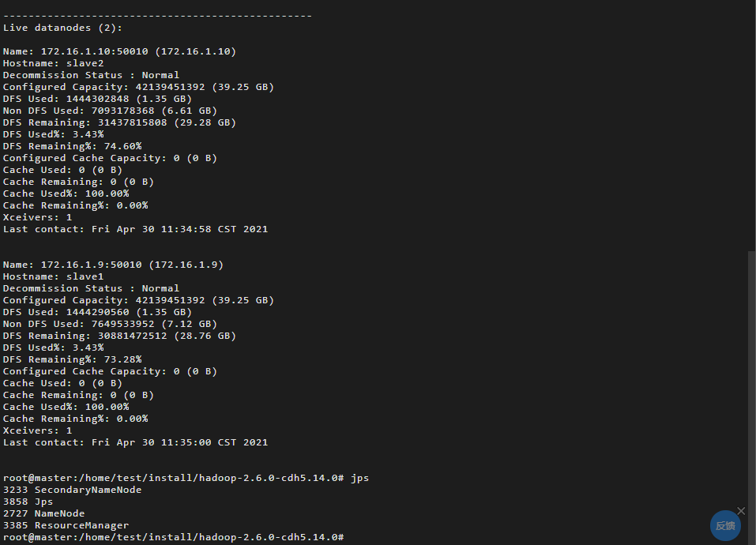The width and height of the screenshot is (756, 545).
Task: Click slave1 'Non DFS Used' 7.12 GB line
Action: tap(110, 324)
